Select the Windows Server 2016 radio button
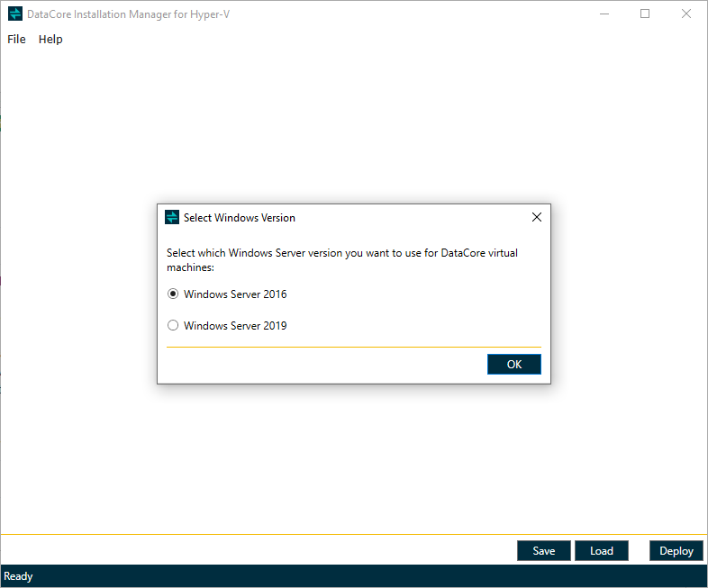708x588 pixels. tap(173, 294)
